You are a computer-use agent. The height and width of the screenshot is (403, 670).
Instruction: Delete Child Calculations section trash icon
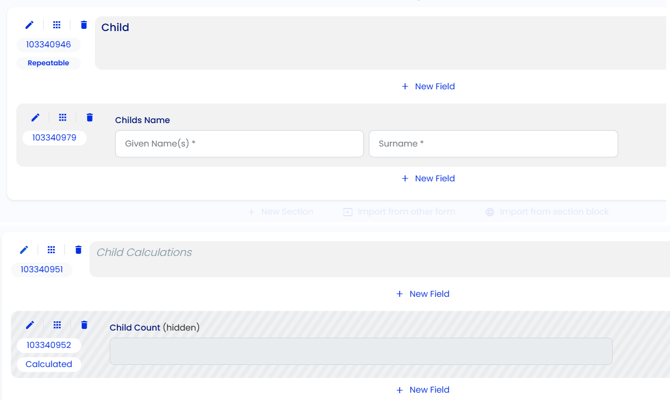[78, 250]
